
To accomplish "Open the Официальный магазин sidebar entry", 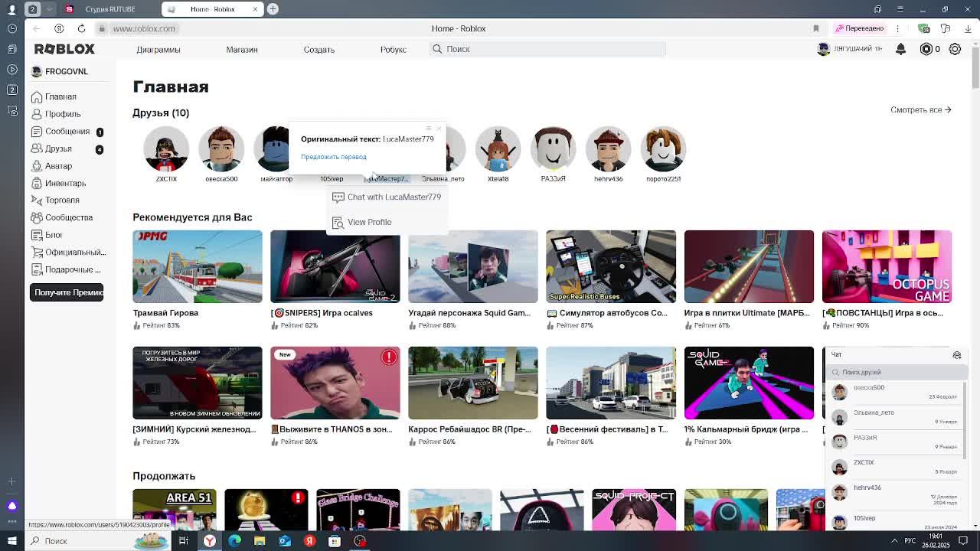I will 67,252.
